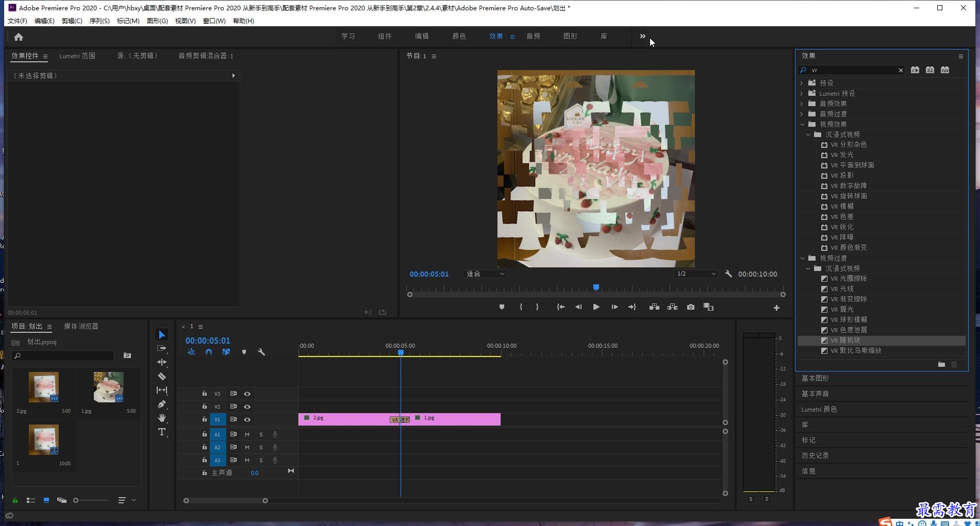This screenshot has height=526, width=980.
Task: Click the Extract button
Action: coord(672,307)
